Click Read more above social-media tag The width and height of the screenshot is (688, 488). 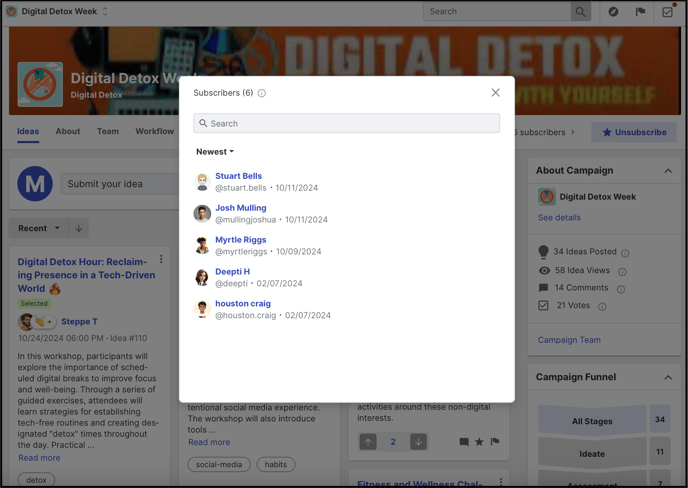coord(209,442)
